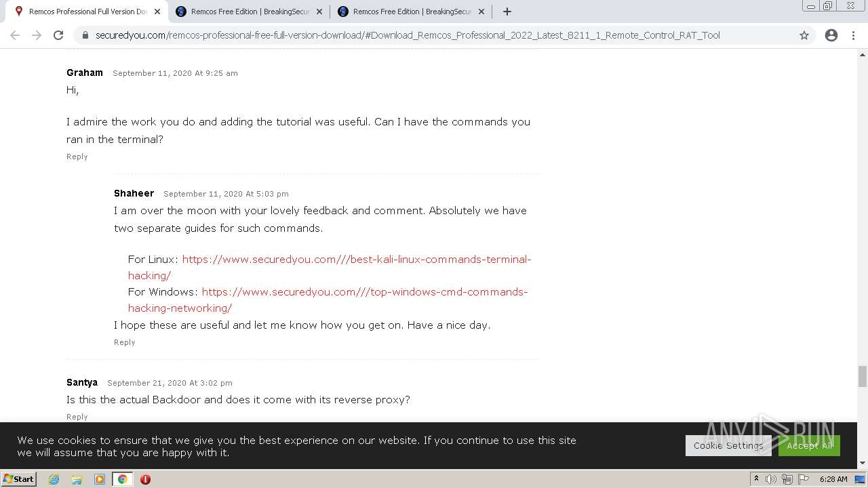Click the address bar URL field
Screen dimensions: 868x488
click(434, 35)
